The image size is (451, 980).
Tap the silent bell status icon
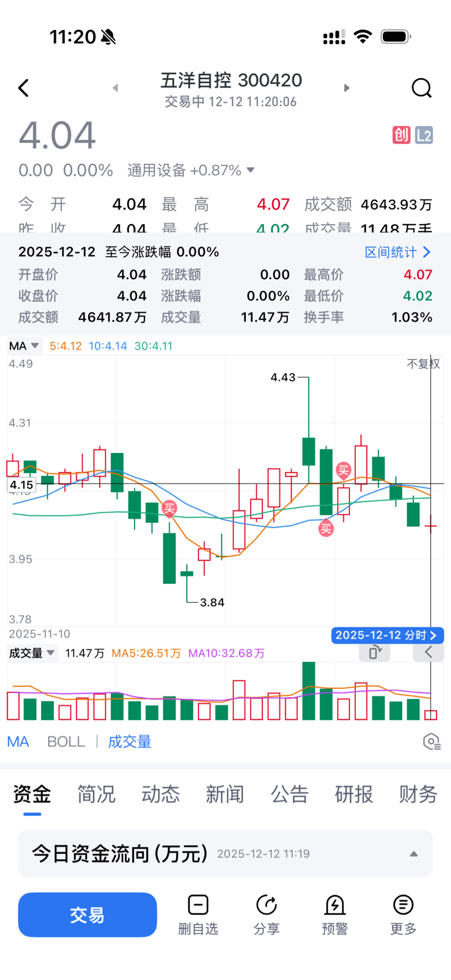tap(108, 38)
